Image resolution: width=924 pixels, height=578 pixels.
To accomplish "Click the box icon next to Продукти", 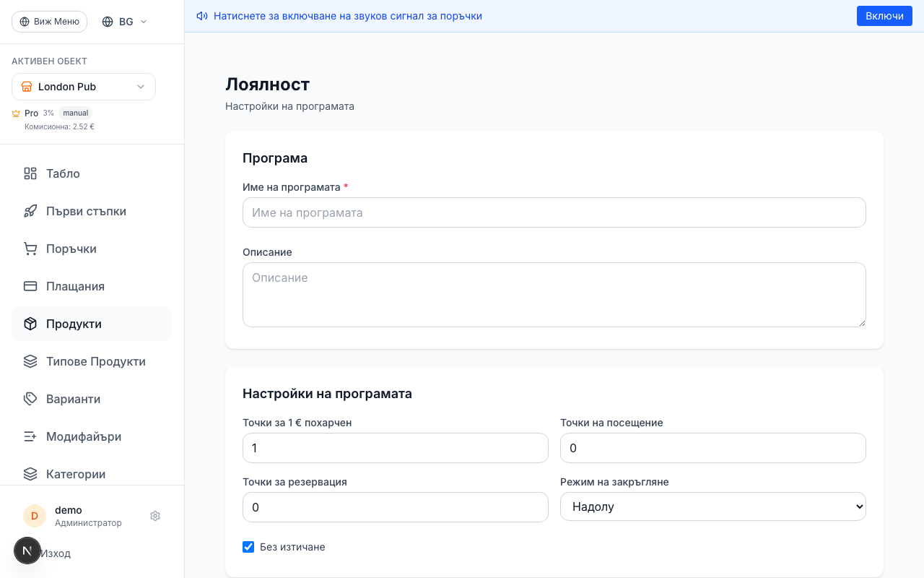I will pyautogui.click(x=30, y=324).
